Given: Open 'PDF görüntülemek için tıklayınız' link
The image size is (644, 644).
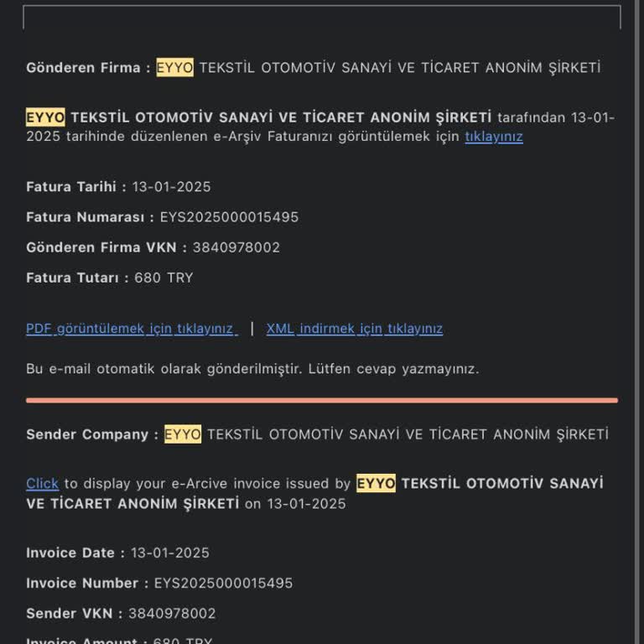Looking at the screenshot, I should 132,329.
